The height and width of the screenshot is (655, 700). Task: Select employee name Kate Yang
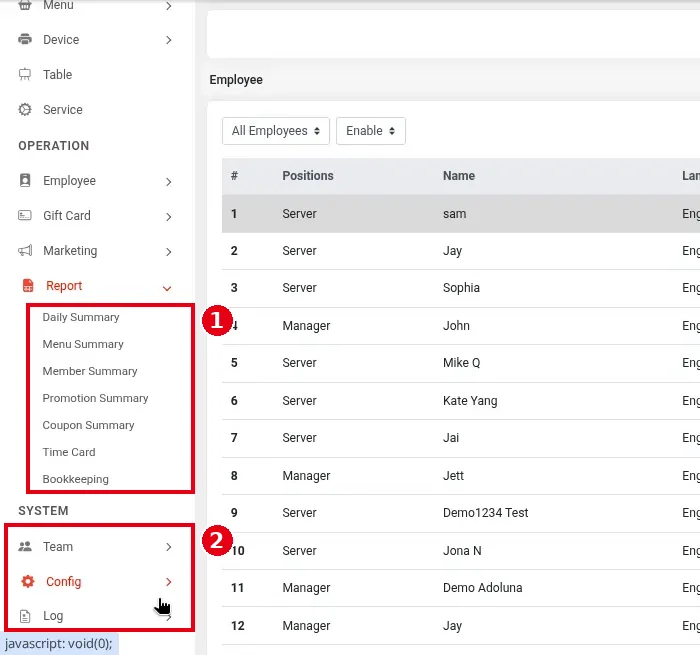click(x=470, y=401)
